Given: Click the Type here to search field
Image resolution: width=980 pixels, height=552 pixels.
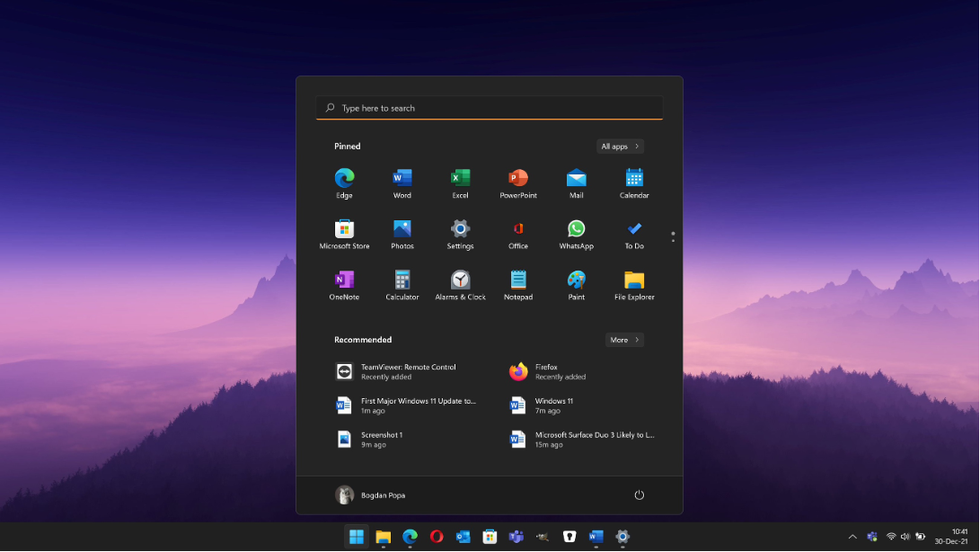Looking at the screenshot, I should [490, 108].
